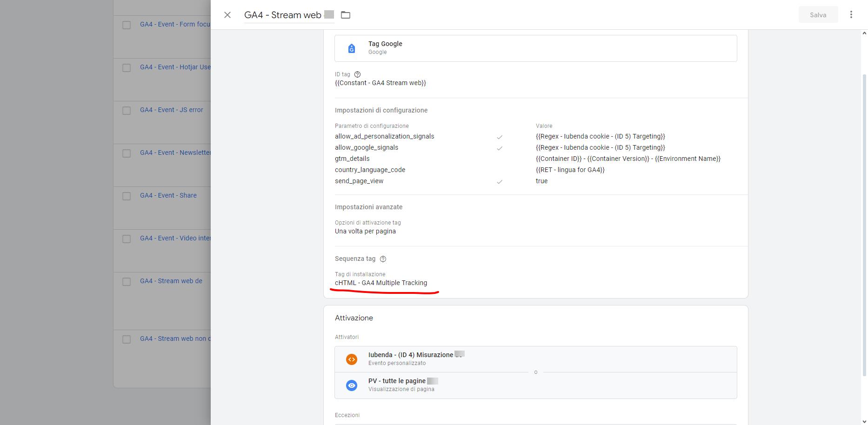This screenshot has height=425, width=868.
Task: Open the three-dot overflow menu
Action: pos(851,14)
